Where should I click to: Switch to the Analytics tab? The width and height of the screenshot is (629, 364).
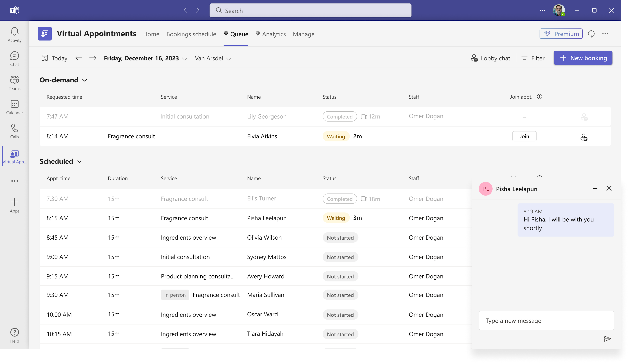270,34
